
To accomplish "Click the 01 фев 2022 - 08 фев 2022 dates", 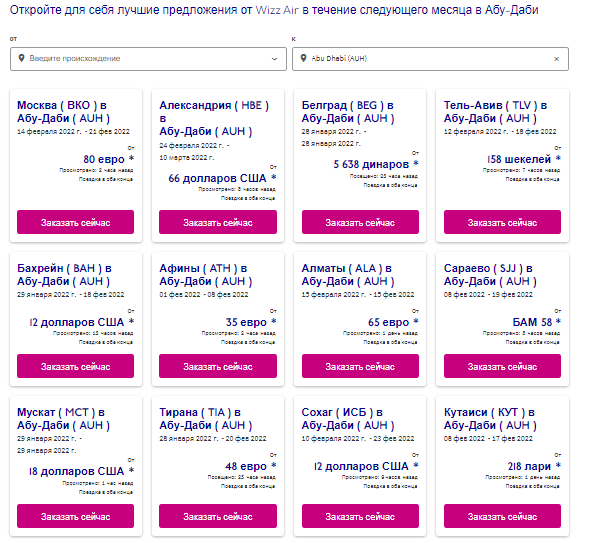I will (x=204, y=295).
